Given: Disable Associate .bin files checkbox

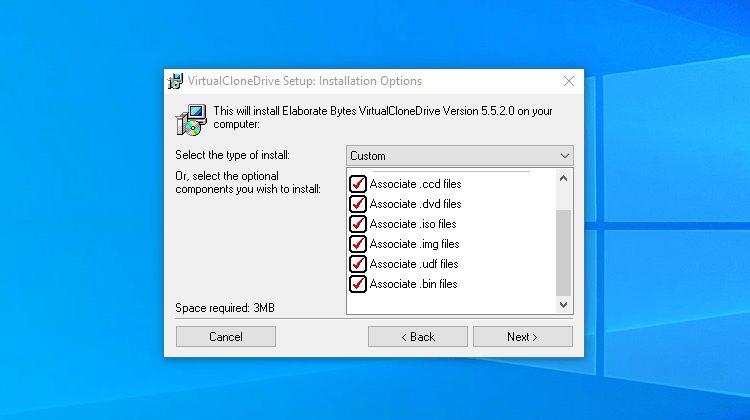Looking at the screenshot, I should pos(358,284).
